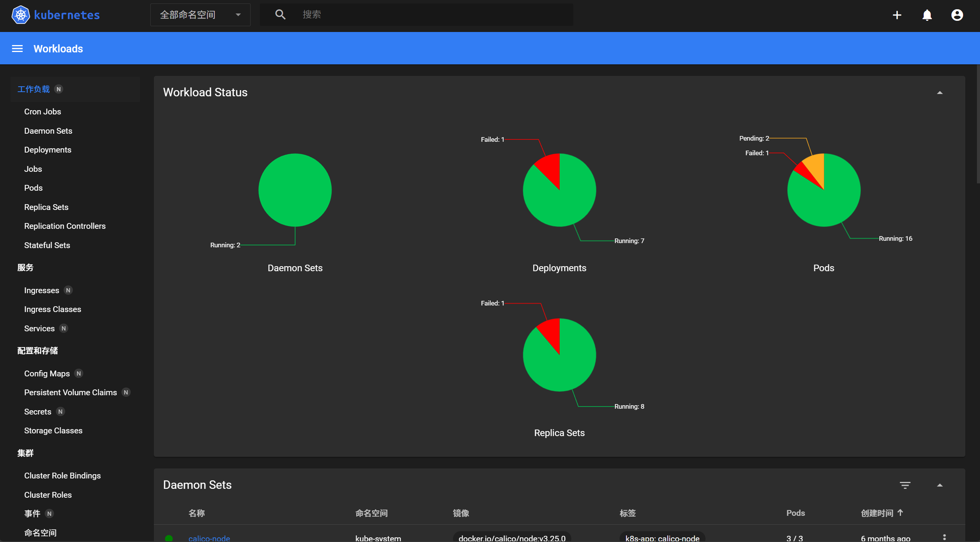Click the Kubernetes logo icon

[20, 15]
